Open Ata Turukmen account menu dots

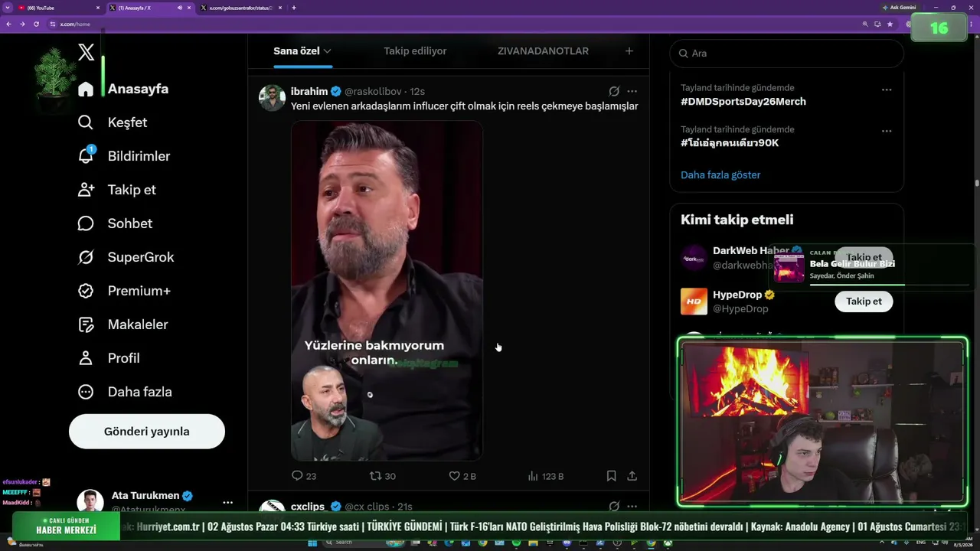(227, 503)
